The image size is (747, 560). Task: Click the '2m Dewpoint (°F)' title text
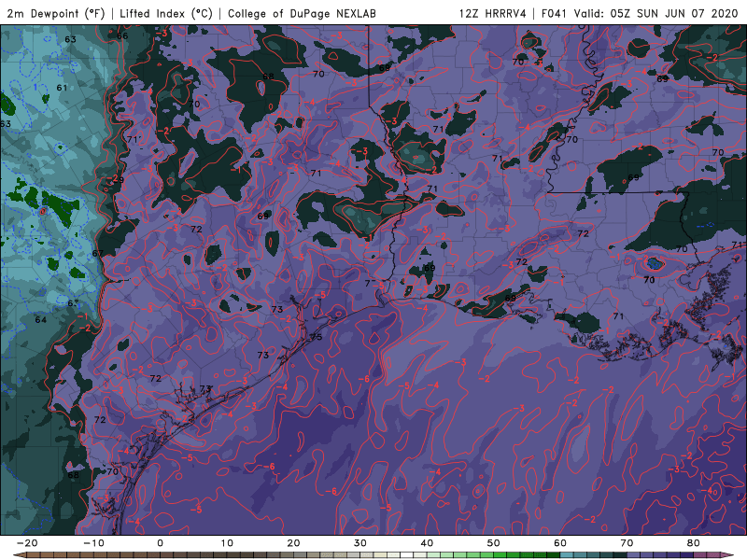56,14
